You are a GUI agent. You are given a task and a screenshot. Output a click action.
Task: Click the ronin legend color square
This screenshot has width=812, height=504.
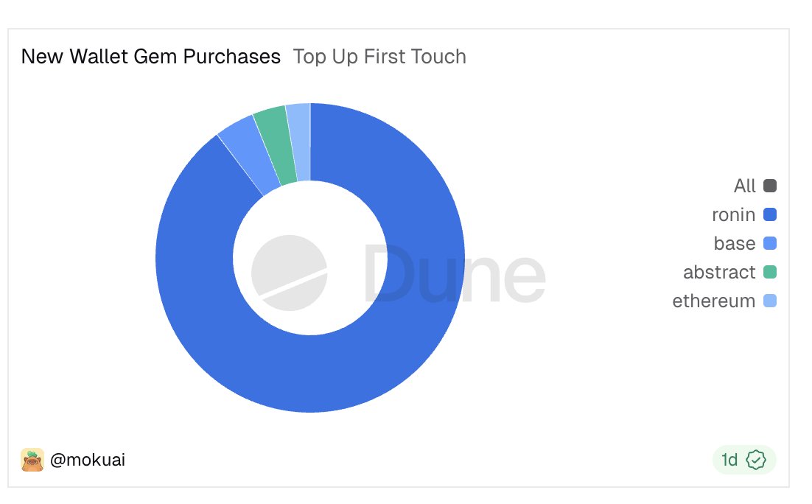click(770, 215)
